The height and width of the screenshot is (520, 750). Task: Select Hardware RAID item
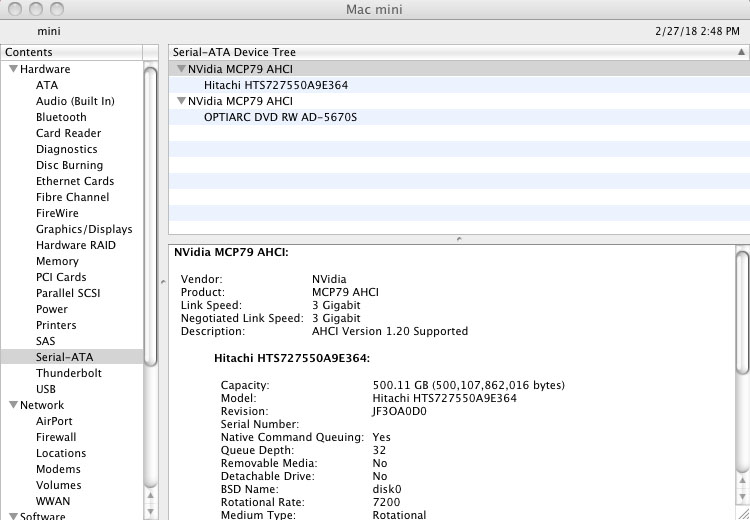(x=76, y=245)
